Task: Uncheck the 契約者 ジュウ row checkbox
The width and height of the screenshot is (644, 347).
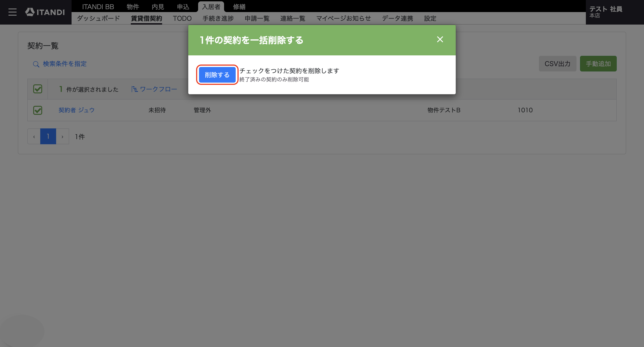Action: (38, 110)
